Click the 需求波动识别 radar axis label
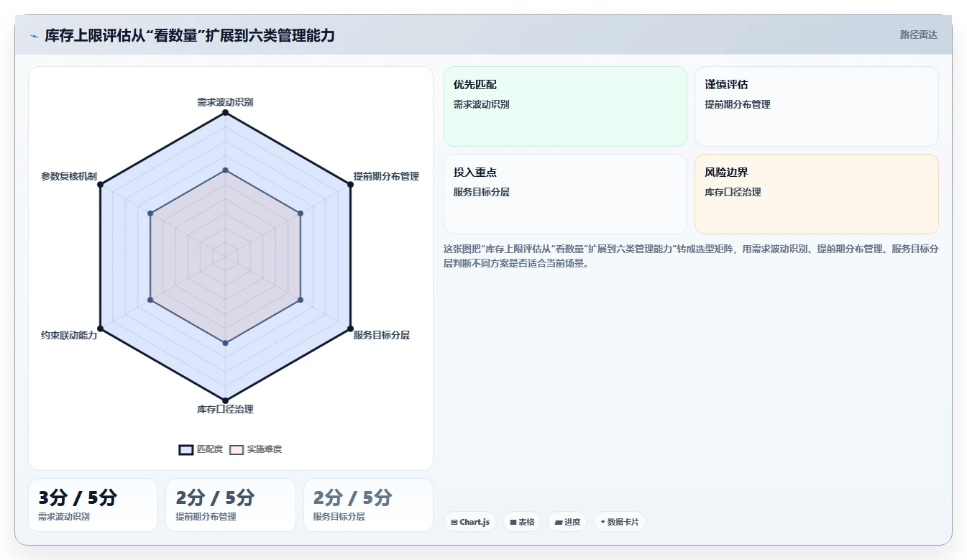Screen dimensions: 967x560 click(225, 102)
